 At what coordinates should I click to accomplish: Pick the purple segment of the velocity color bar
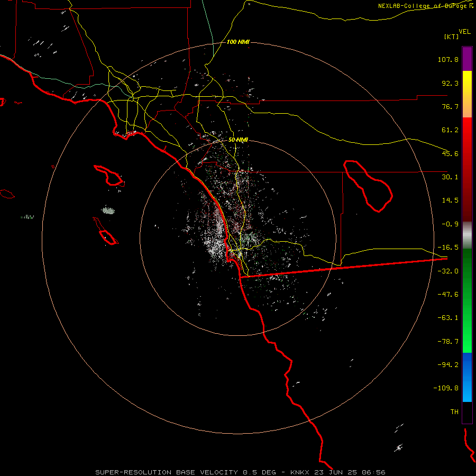[x=467, y=59]
